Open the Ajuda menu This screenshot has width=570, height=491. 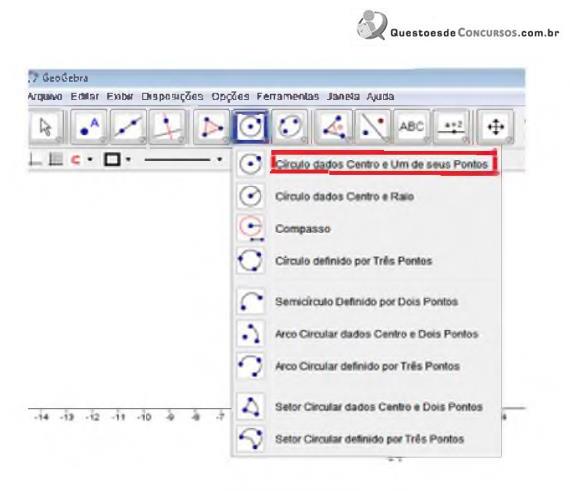tap(380, 96)
